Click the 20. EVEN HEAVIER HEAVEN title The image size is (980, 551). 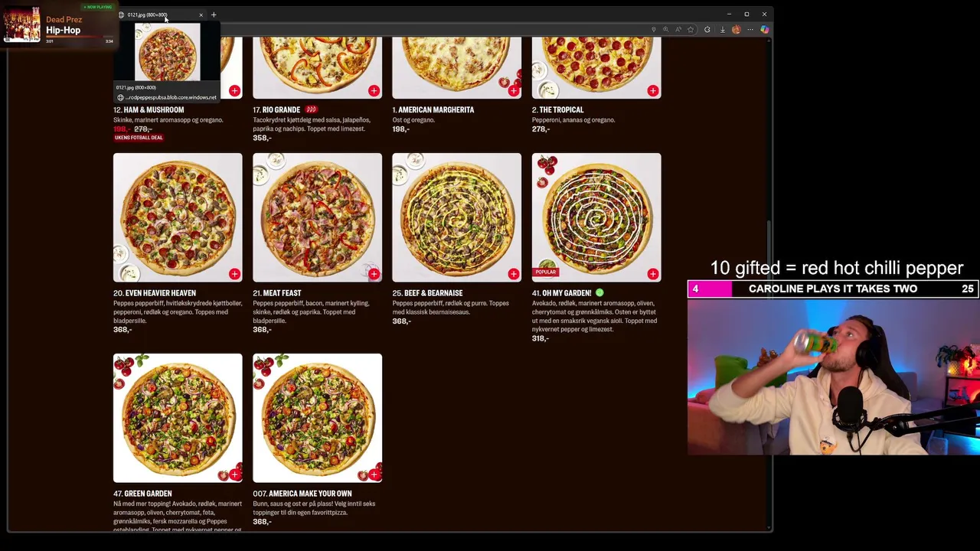(x=155, y=293)
